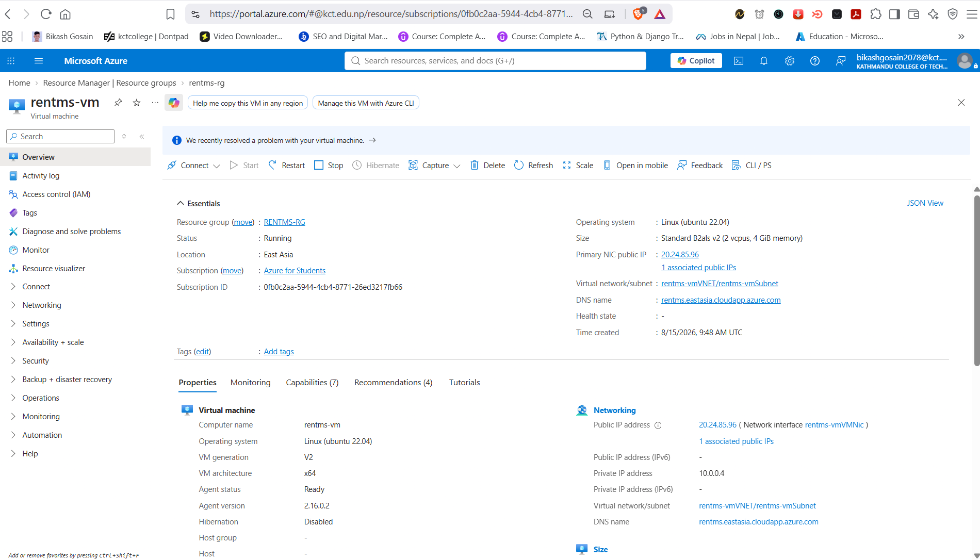Refresh the VM overview

[533, 166]
